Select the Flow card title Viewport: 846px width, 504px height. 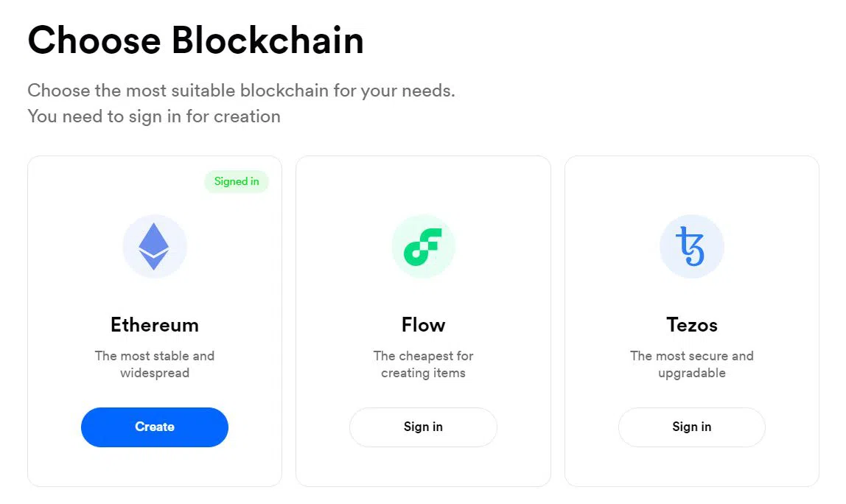coord(424,325)
